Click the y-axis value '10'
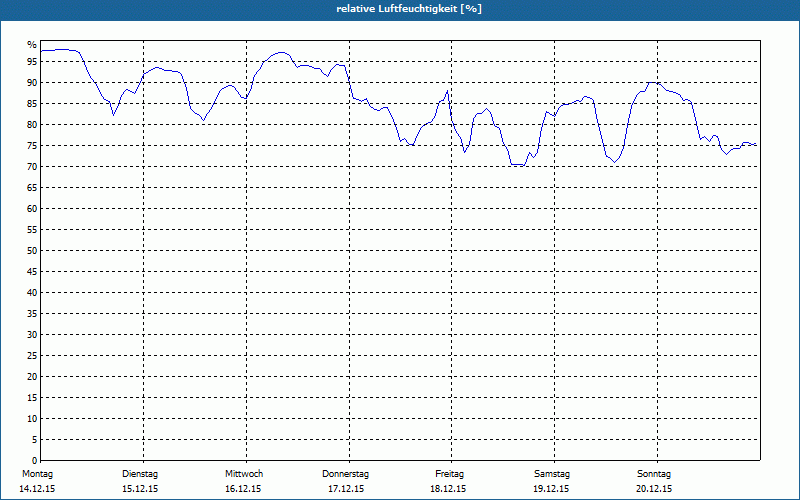Screen dimensions: 800x500 [x=32, y=419]
